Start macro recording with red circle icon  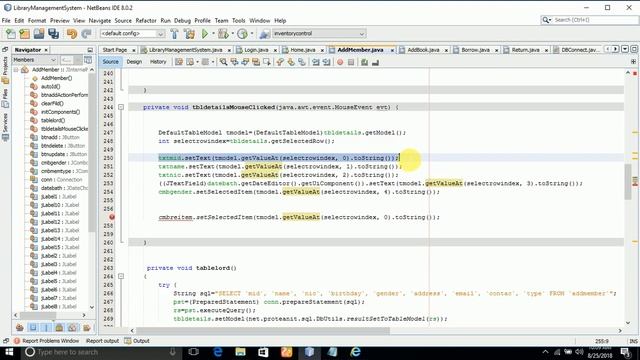[340, 62]
